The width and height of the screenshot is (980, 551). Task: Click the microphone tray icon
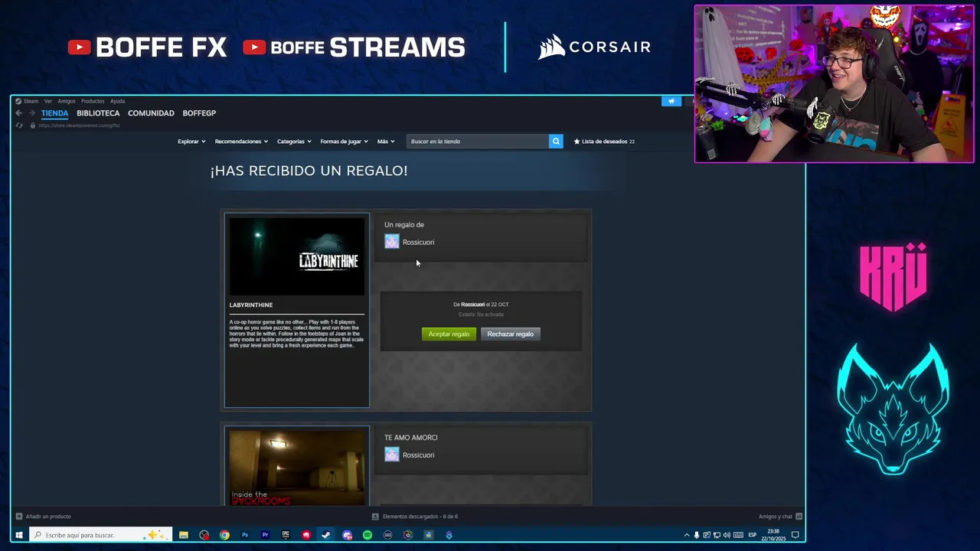pyautogui.click(x=697, y=535)
